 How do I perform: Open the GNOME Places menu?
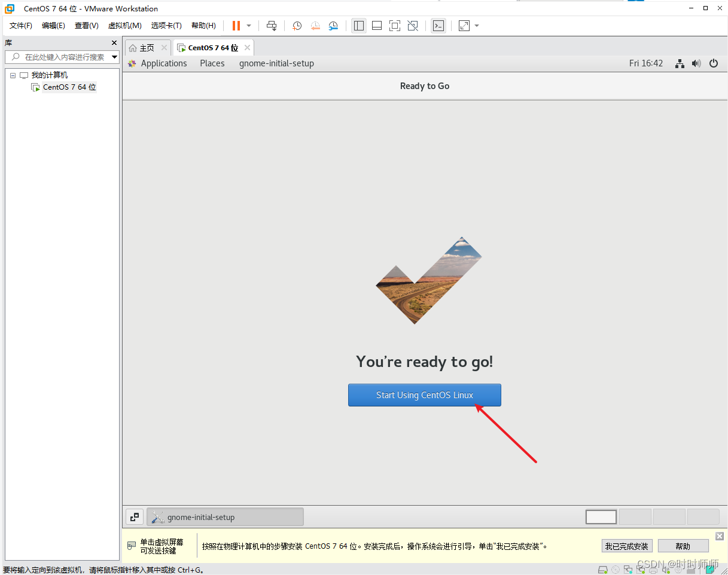(212, 63)
